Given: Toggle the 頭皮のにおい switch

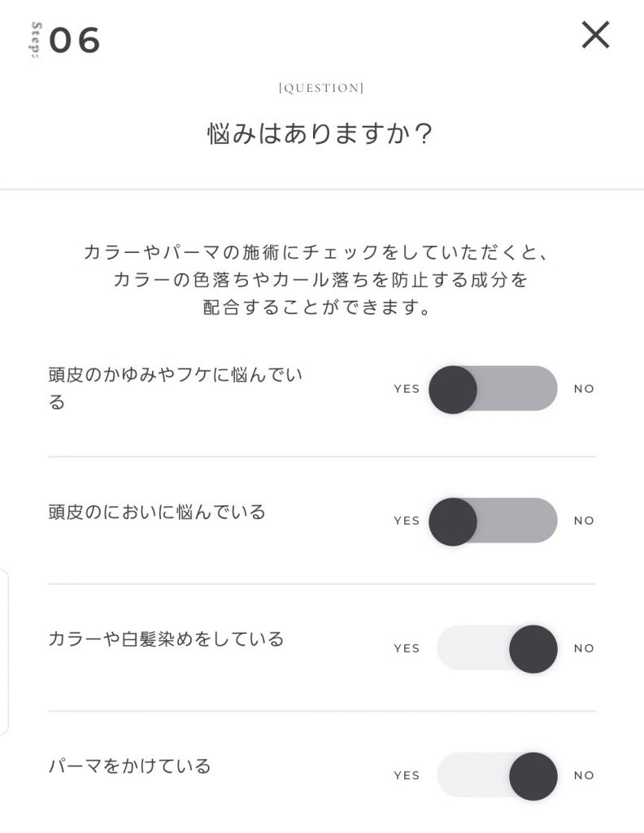Looking at the screenshot, I should click(494, 521).
